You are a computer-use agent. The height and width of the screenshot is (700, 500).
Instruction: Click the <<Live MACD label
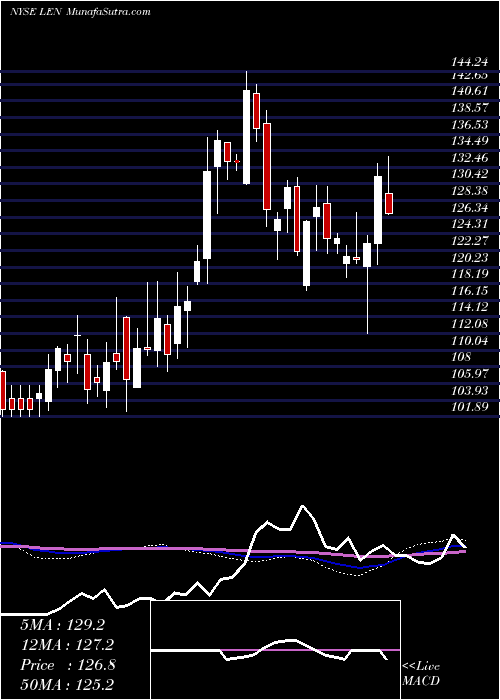click(421, 674)
